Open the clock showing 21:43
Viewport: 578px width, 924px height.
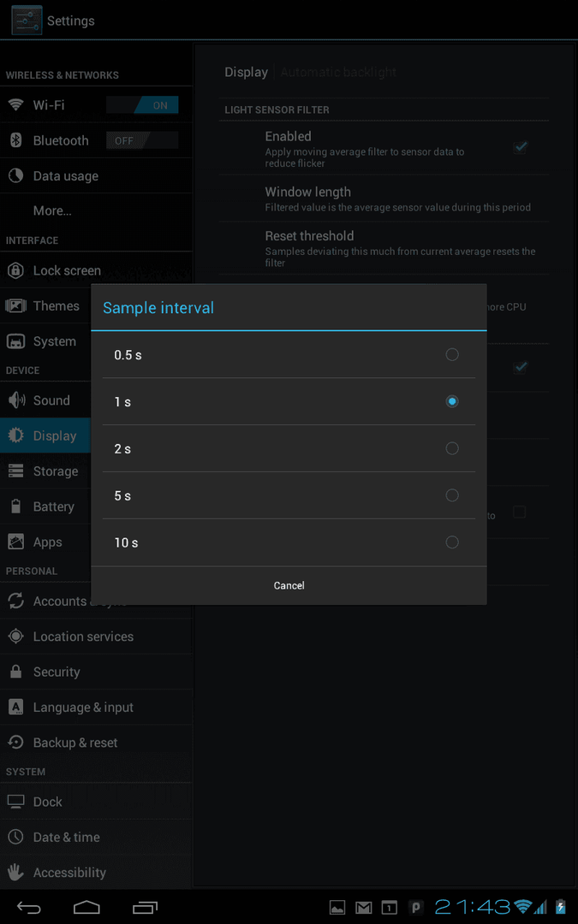(x=473, y=906)
